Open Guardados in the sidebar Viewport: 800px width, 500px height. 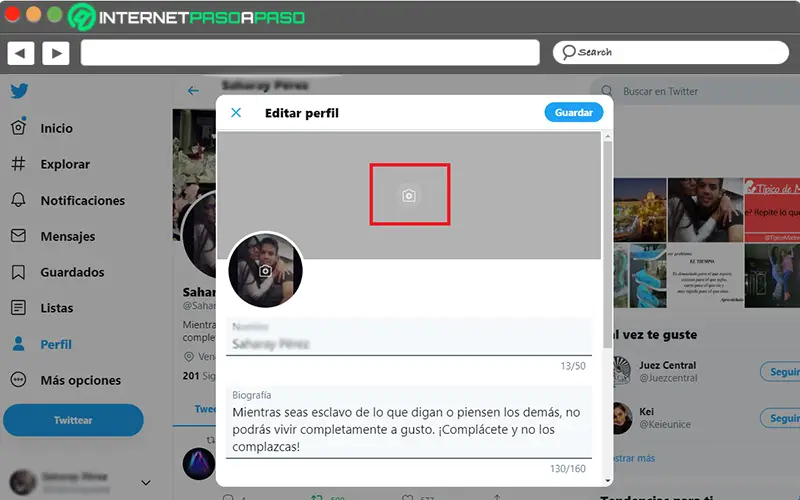[72, 272]
